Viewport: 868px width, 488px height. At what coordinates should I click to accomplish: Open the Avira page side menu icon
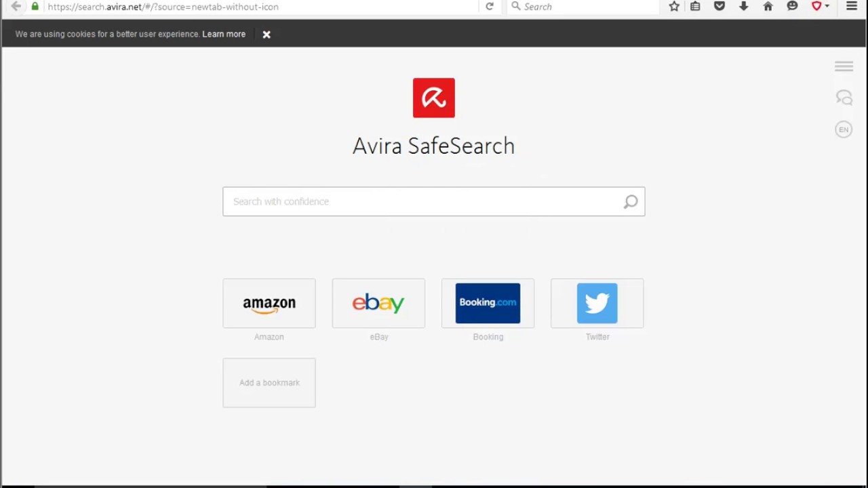[844, 66]
